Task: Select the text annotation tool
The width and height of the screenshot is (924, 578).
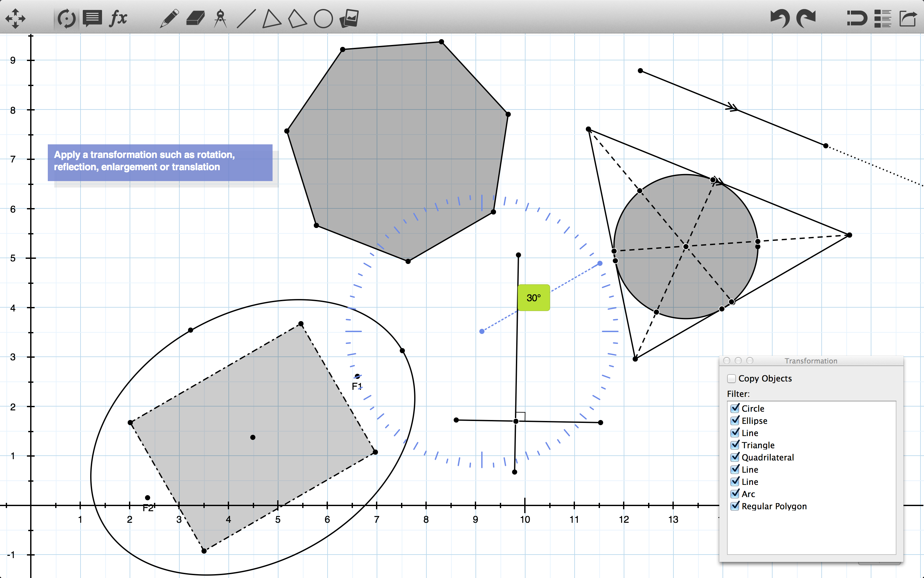Action: [92, 18]
